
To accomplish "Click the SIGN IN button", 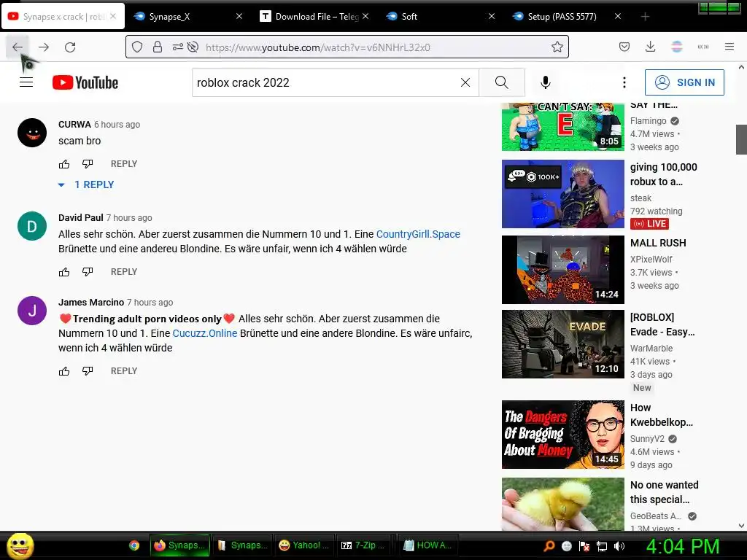I will click(684, 82).
